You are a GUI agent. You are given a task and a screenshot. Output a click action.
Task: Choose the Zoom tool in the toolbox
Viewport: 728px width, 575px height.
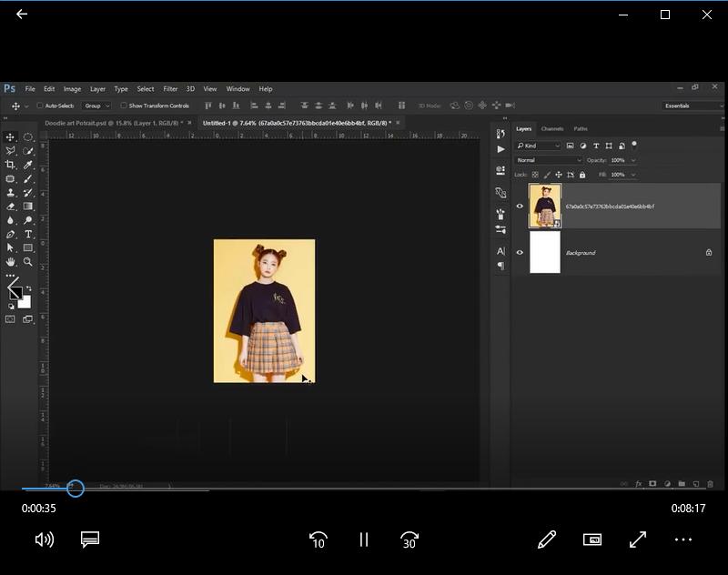28,262
